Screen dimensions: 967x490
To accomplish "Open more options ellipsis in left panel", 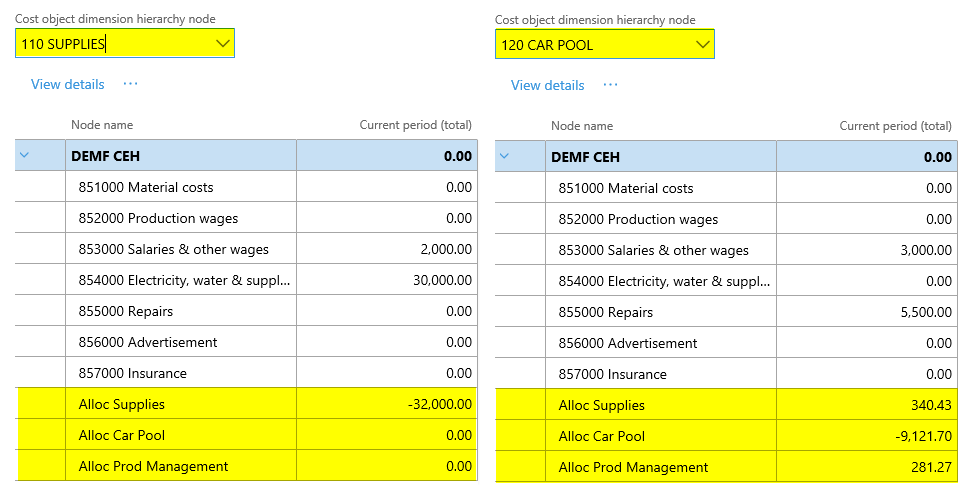I will click(130, 84).
